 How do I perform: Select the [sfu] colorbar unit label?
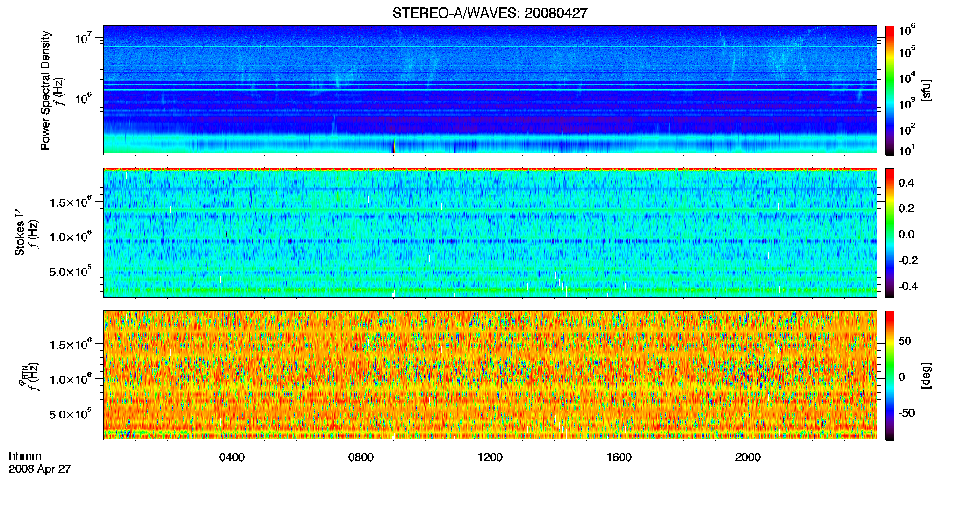(x=926, y=90)
